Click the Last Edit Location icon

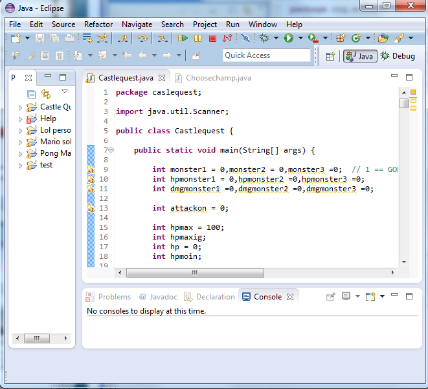(x=127, y=55)
